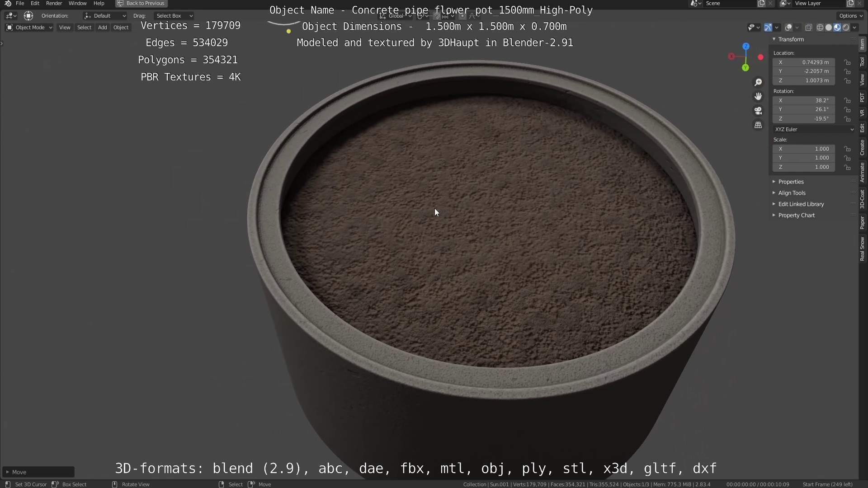The width and height of the screenshot is (868, 488).
Task: Lock the Location Z axis
Action: coord(848,80)
